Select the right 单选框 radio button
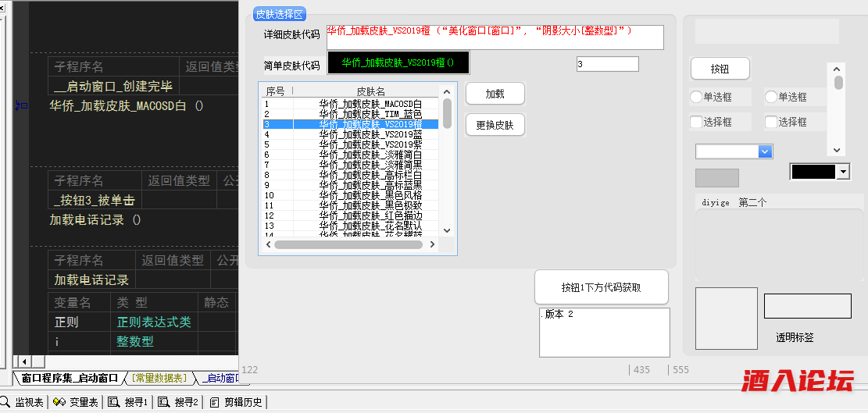 click(x=771, y=98)
